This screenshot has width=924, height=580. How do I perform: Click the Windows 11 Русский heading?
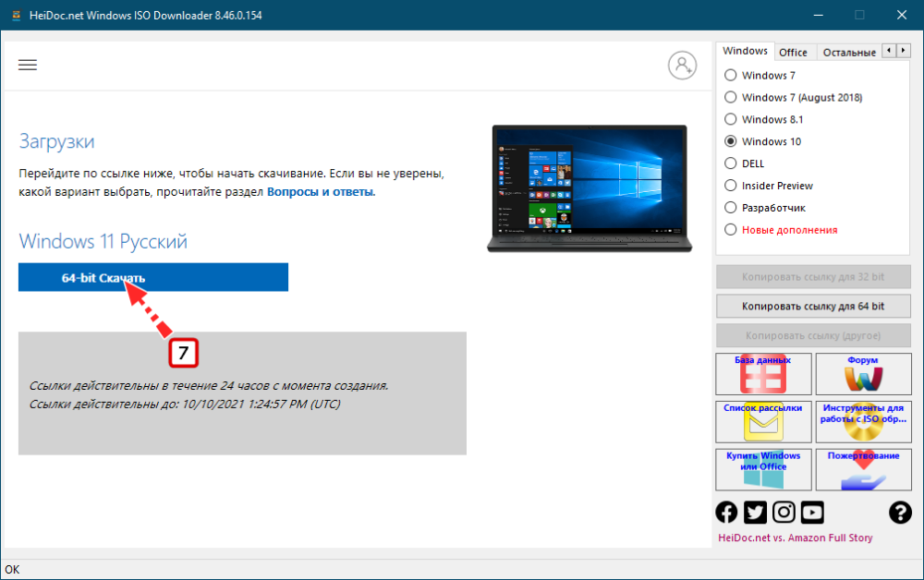pos(103,241)
